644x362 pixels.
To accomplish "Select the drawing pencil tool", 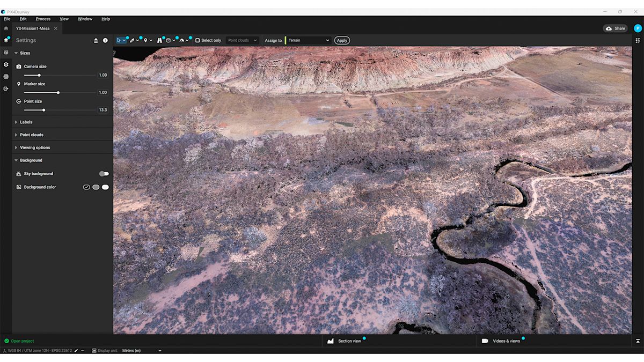I will pos(132,40).
